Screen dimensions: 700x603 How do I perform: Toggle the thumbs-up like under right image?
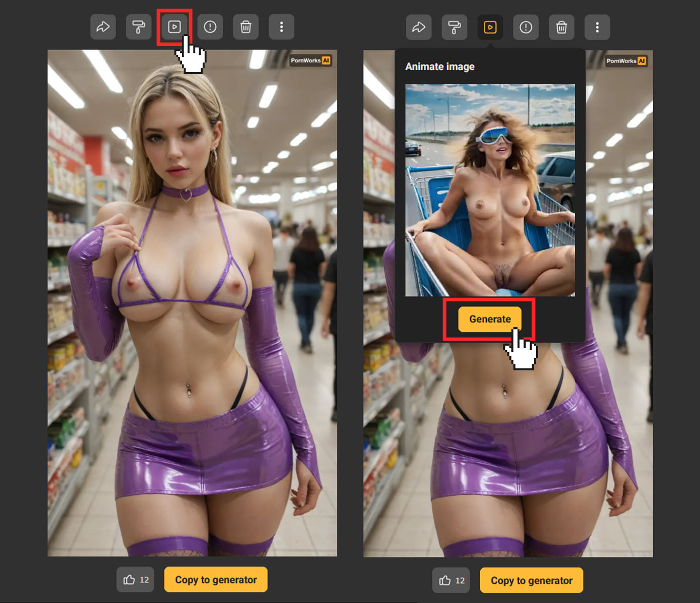451,580
